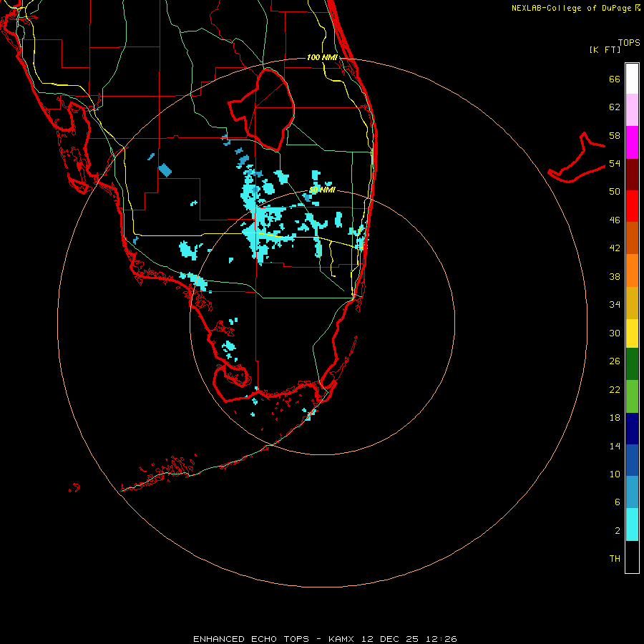Click the dark red 54 legend swatch
Screen dimensions: 644x644
click(632, 175)
